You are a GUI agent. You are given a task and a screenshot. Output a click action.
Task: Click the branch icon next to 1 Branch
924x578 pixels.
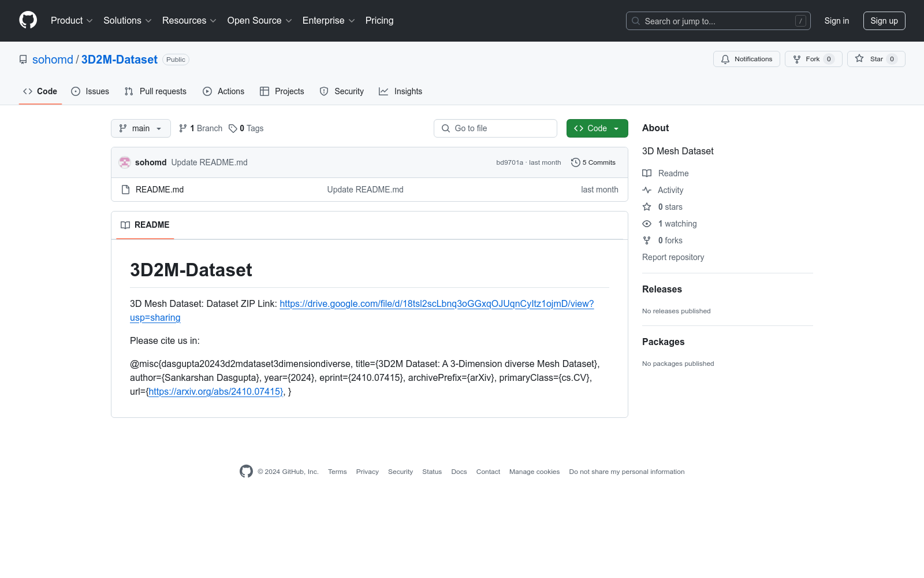click(x=183, y=128)
